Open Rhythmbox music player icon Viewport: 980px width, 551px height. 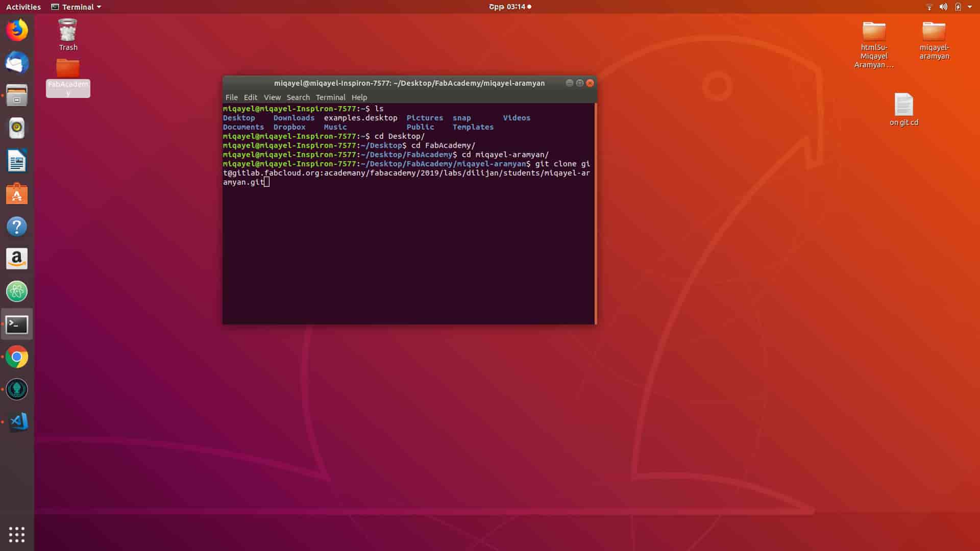click(x=17, y=128)
